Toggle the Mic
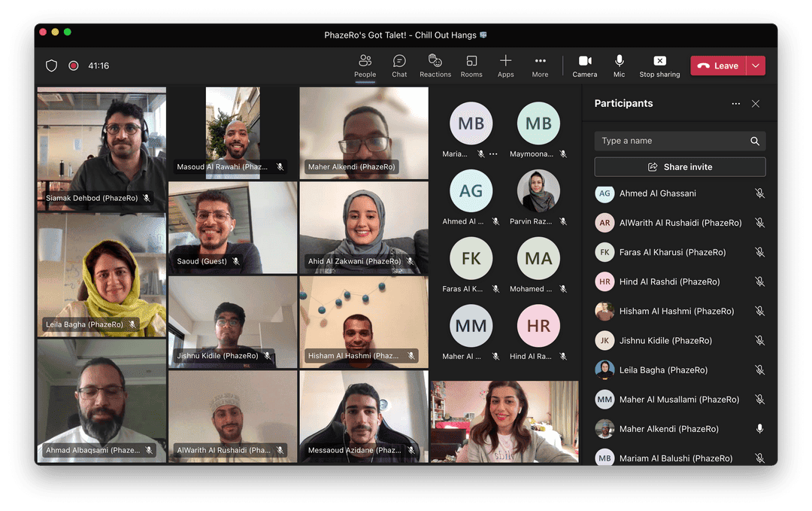 click(x=620, y=65)
